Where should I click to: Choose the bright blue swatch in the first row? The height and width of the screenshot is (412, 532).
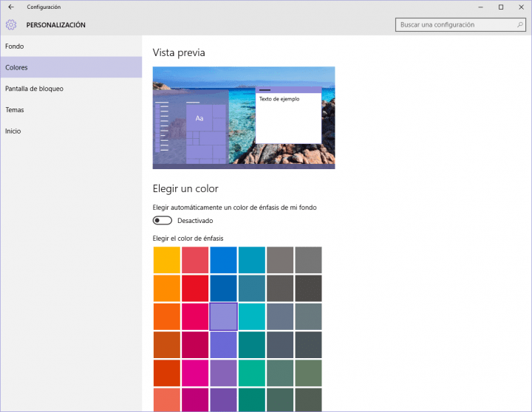click(223, 260)
